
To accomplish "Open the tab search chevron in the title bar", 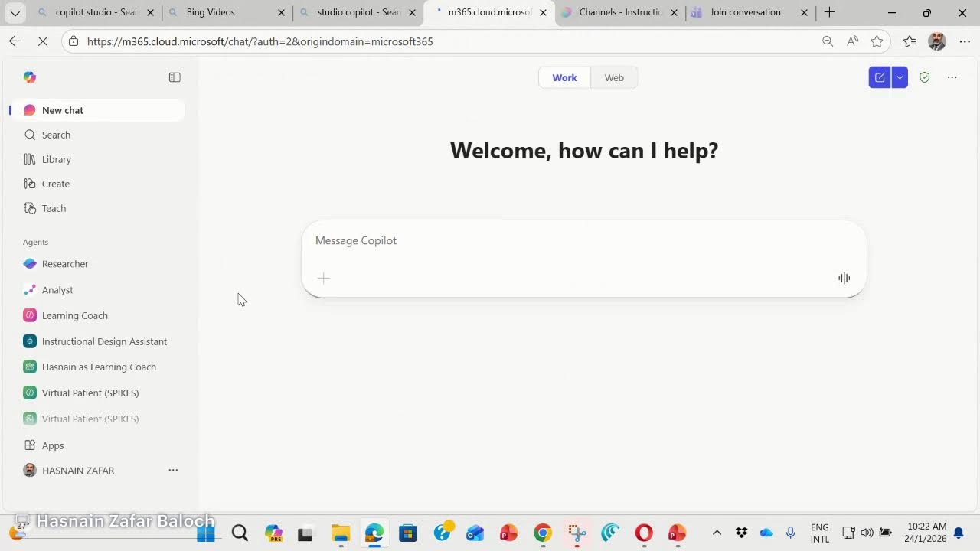I will (x=15, y=12).
